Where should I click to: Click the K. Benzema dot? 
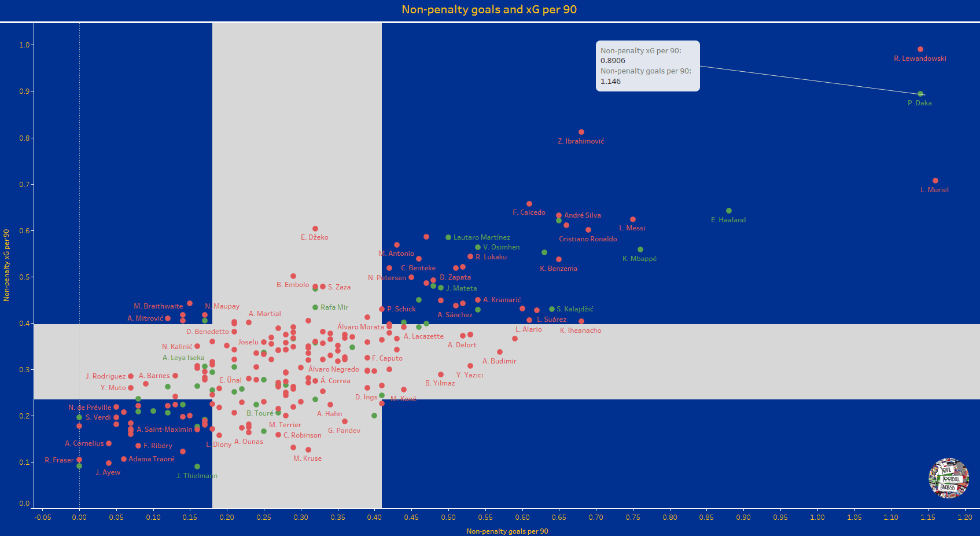click(559, 259)
